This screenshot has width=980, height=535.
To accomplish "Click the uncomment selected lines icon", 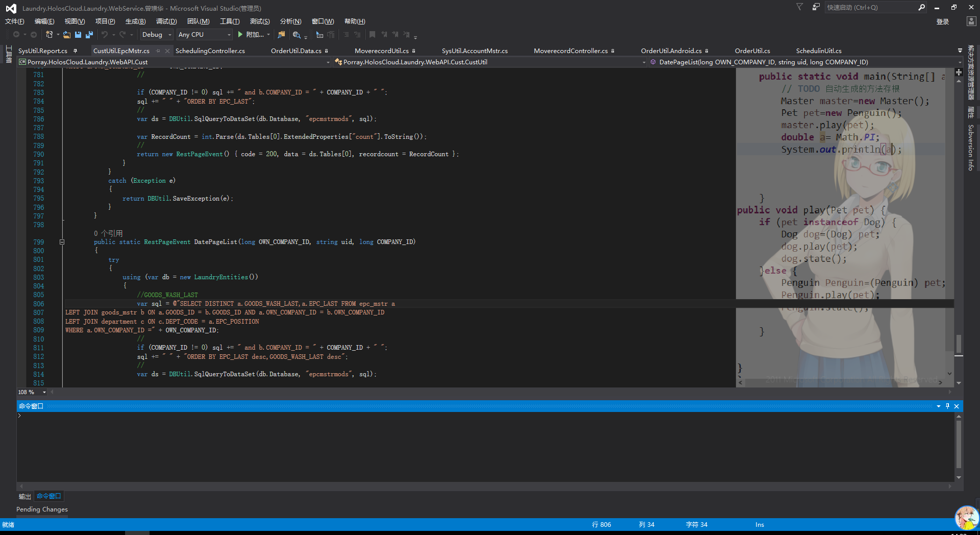I will click(x=357, y=35).
